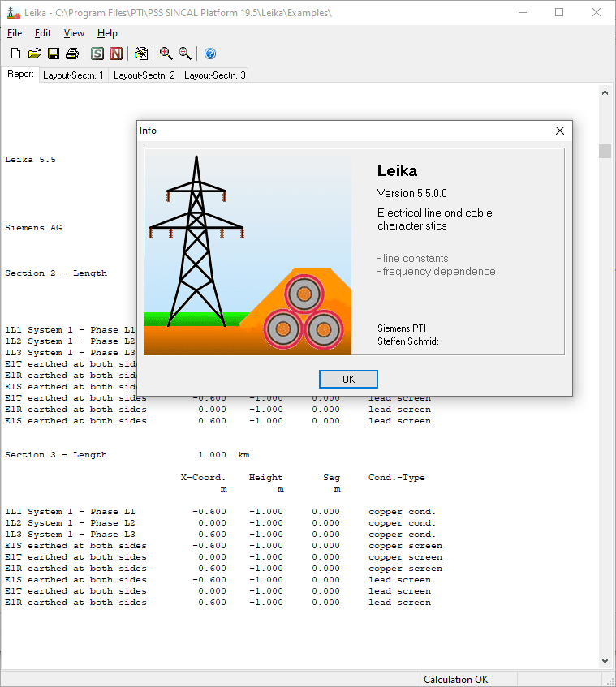Open help via the blue question icon
This screenshot has height=687, width=616.
tap(210, 54)
